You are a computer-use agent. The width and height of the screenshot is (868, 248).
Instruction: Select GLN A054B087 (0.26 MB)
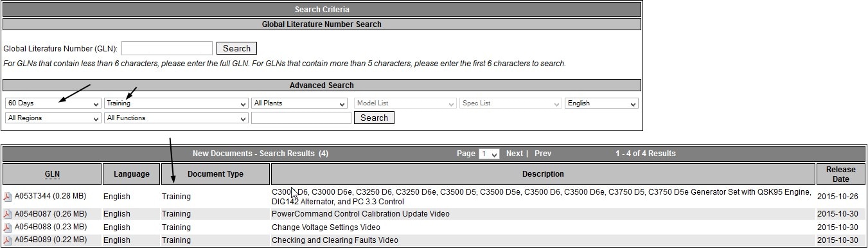[x=50, y=214]
